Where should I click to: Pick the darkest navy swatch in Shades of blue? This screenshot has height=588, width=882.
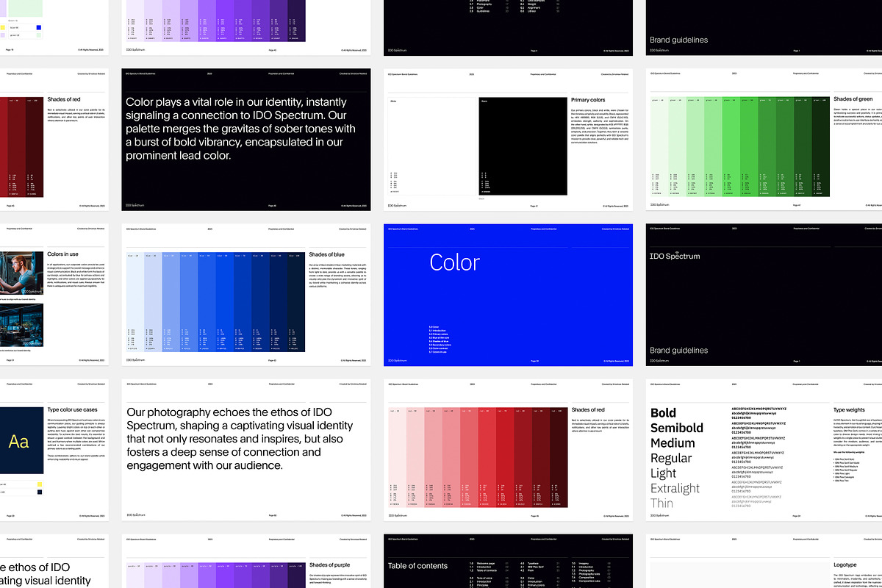pos(295,301)
